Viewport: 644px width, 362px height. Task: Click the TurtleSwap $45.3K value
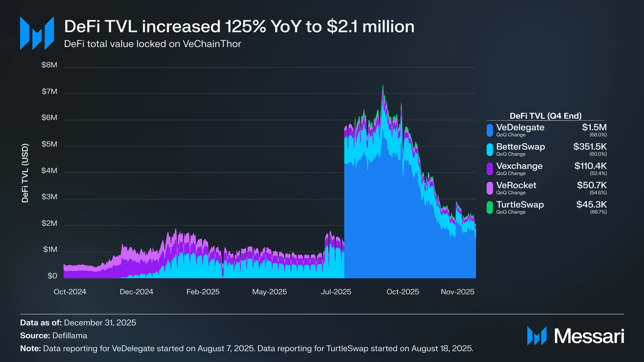pos(591,205)
